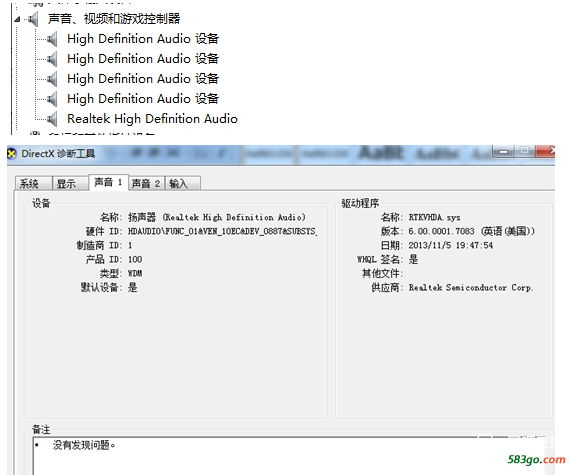The height and width of the screenshot is (475, 571).
Task: Collapse the 声音、视频和游戏控制器 tree arrow
Action: coord(17,19)
